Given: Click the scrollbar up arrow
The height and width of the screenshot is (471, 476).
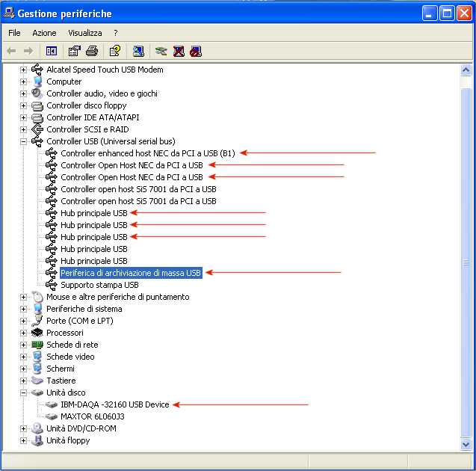Looking at the screenshot, I should [466, 70].
